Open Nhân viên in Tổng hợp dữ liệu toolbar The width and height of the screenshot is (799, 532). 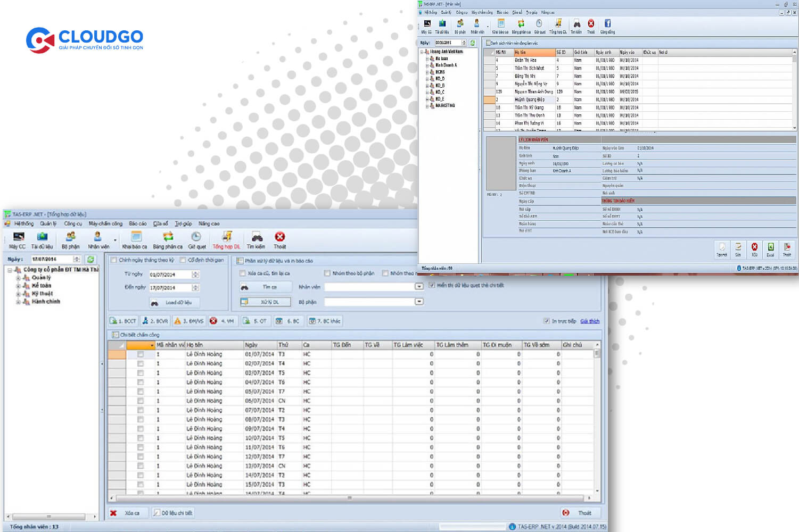point(98,240)
